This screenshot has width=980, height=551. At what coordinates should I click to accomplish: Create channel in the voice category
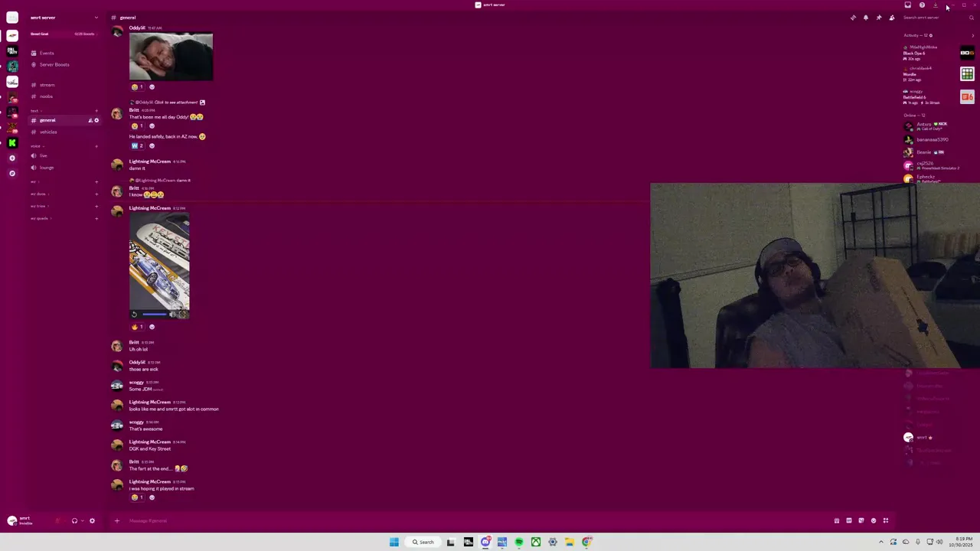[96, 146]
